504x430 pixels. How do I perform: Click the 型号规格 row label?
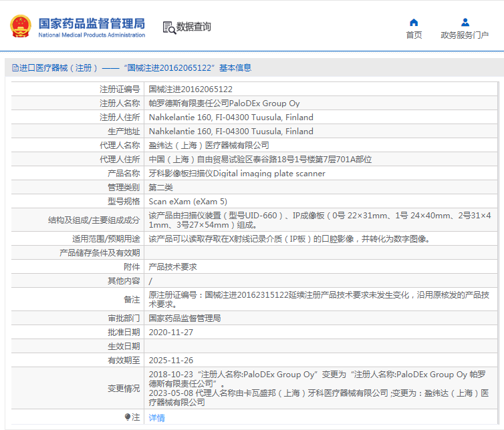point(124,202)
